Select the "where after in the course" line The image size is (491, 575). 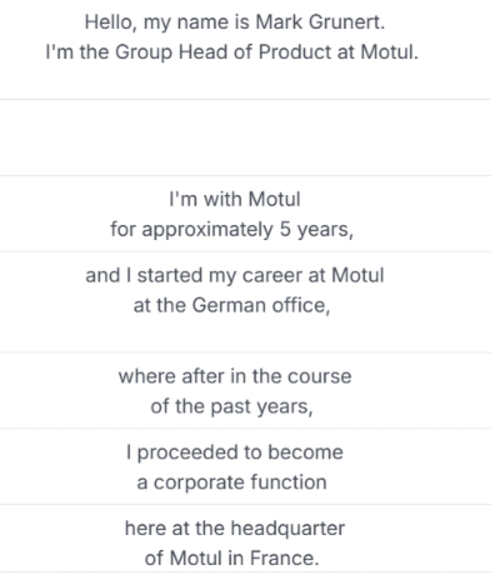click(x=235, y=377)
